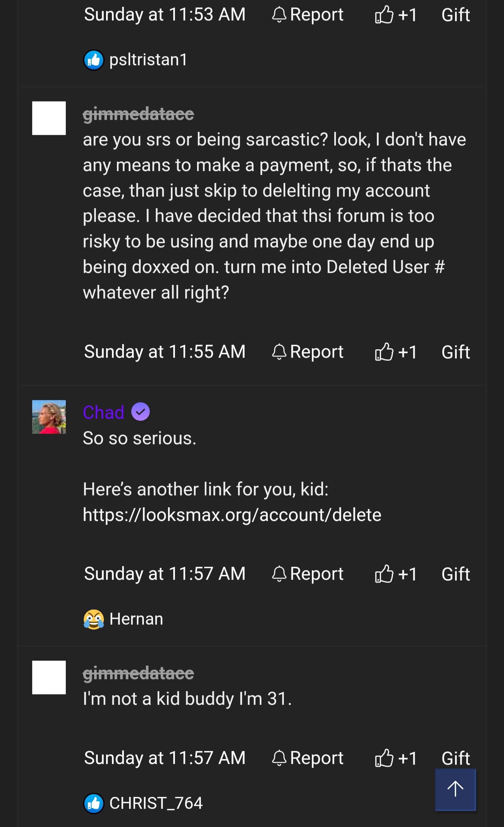Click the thumbs-up reaction beside psltristan1
This screenshot has height=827, width=504.
(x=93, y=60)
